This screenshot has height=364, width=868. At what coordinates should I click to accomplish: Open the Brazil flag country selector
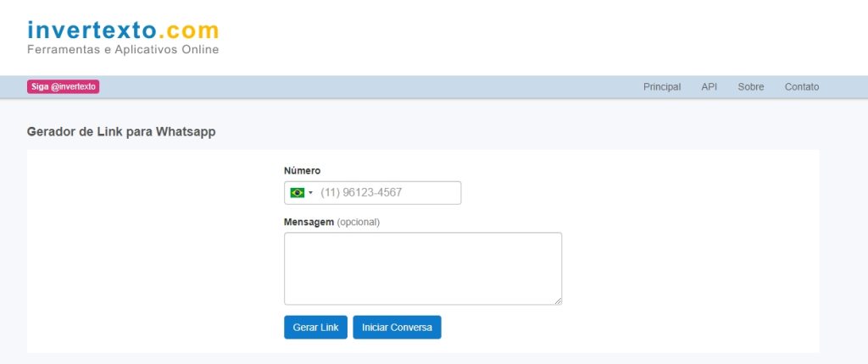click(301, 192)
